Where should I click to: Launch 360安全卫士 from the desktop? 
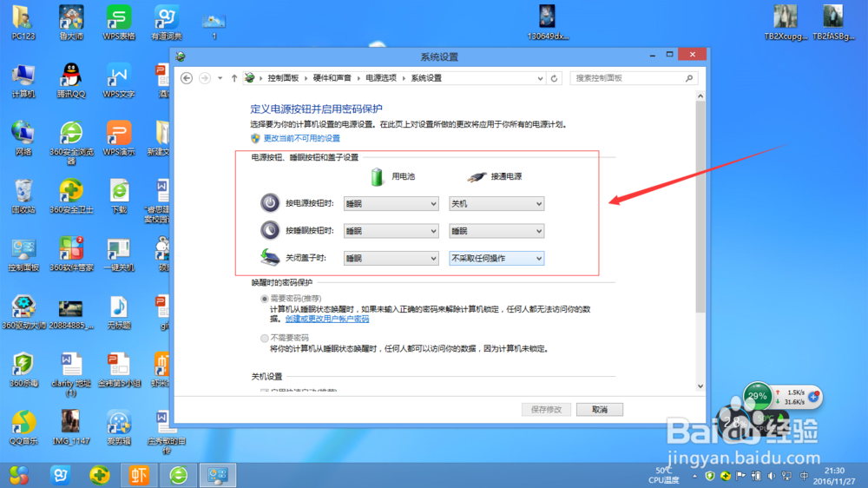click(71, 196)
